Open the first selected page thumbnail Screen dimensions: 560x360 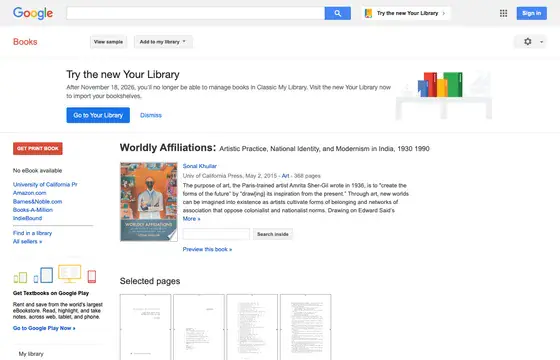pyautogui.click(x=145, y=327)
